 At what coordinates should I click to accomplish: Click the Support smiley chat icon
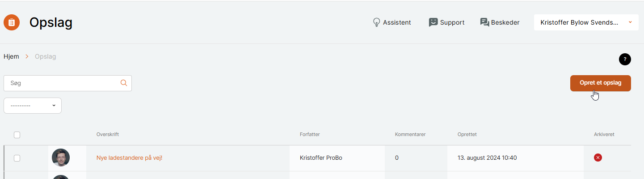pos(433,22)
